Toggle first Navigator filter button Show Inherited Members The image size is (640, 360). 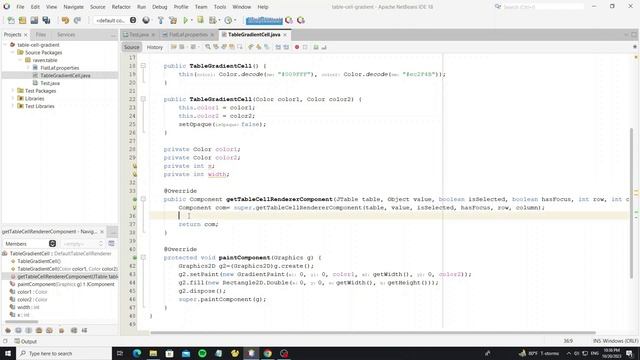8,330
